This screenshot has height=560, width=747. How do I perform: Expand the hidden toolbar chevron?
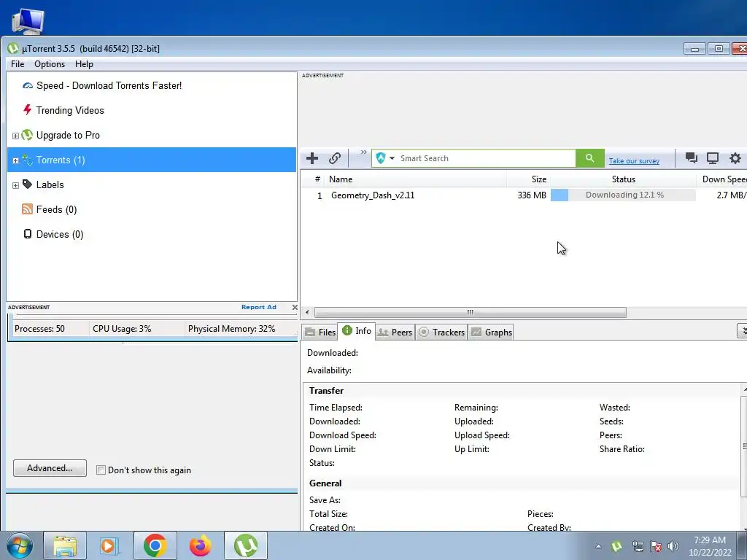363,152
